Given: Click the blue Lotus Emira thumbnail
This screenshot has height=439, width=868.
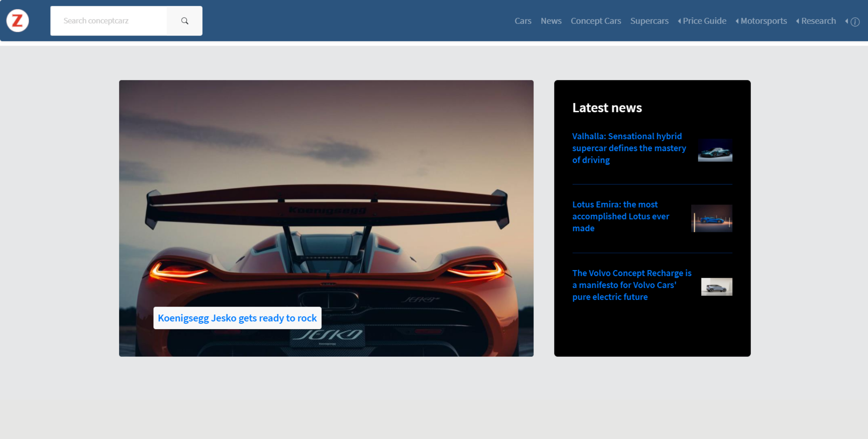Looking at the screenshot, I should click(x=712, y=218).
